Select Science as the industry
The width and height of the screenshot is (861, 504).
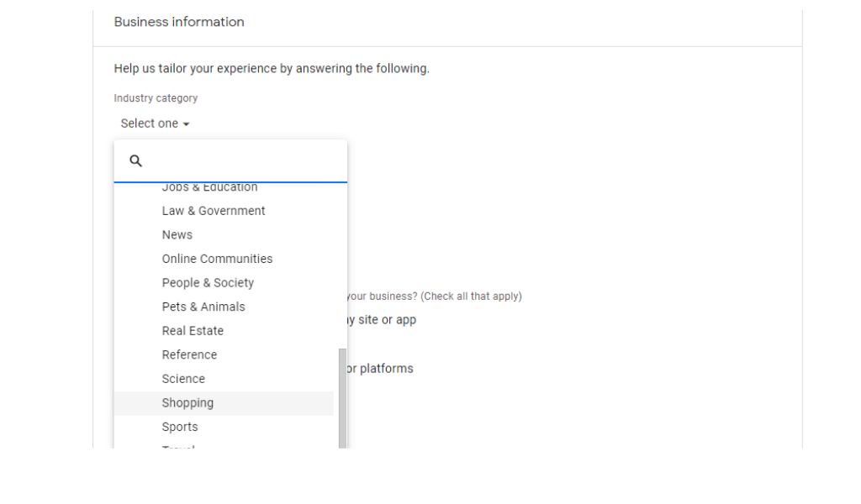(x=183, y=379)
